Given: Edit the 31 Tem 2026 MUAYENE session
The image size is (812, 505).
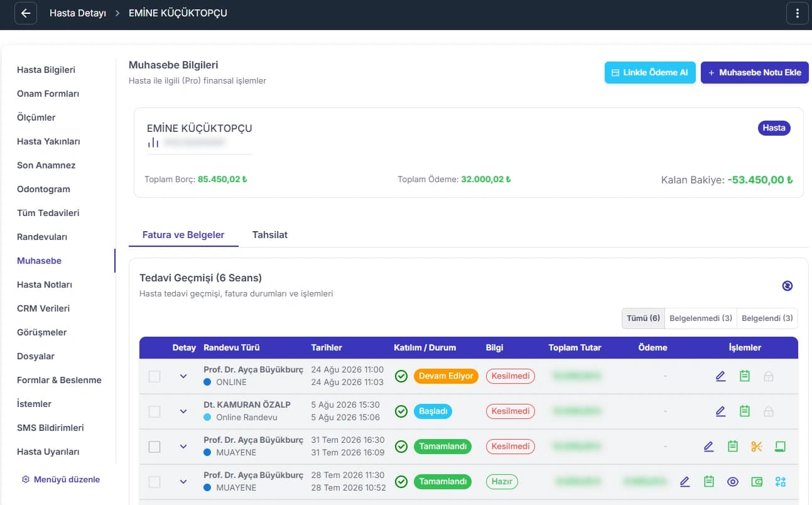Looking at the screenshot, I should click(708, 447).
